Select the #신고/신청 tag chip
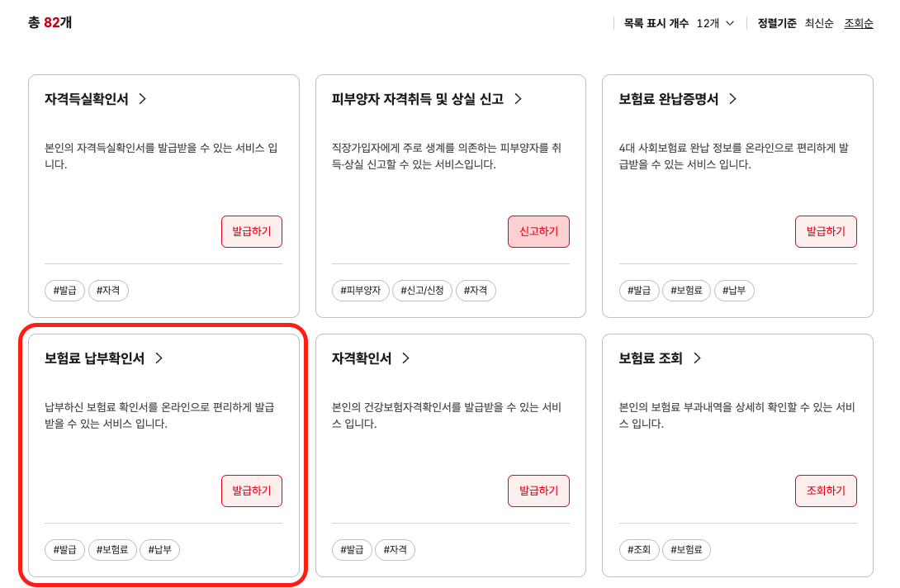Screen dimensions: 900x588 click(422, 290)
